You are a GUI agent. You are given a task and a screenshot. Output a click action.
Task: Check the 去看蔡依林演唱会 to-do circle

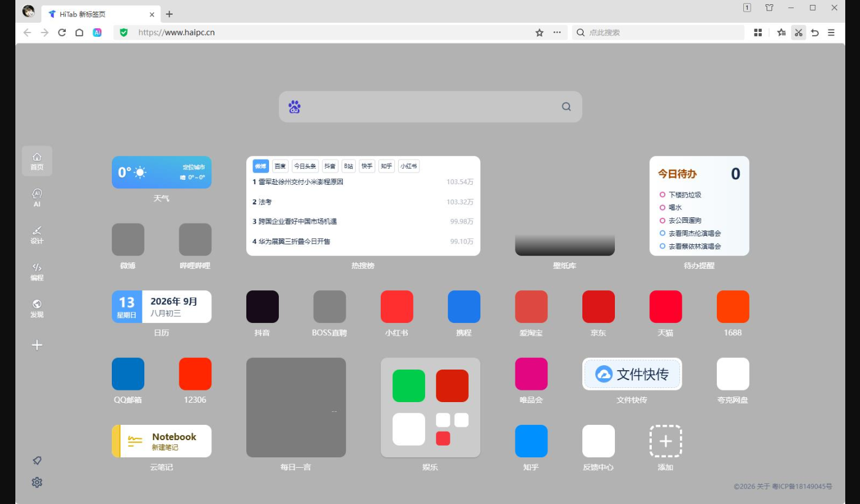(662, 246)
